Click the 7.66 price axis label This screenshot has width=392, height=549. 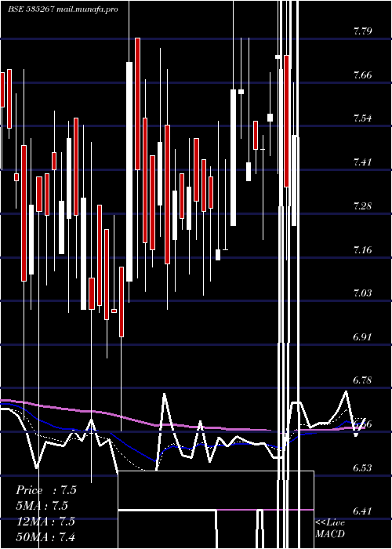(x=362, y=75)
